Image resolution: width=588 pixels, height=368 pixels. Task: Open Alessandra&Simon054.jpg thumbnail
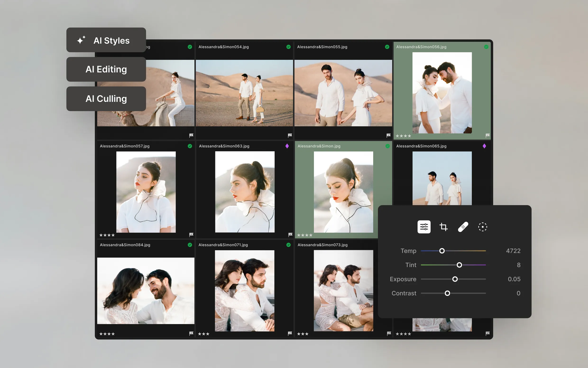tap(244, 93)
